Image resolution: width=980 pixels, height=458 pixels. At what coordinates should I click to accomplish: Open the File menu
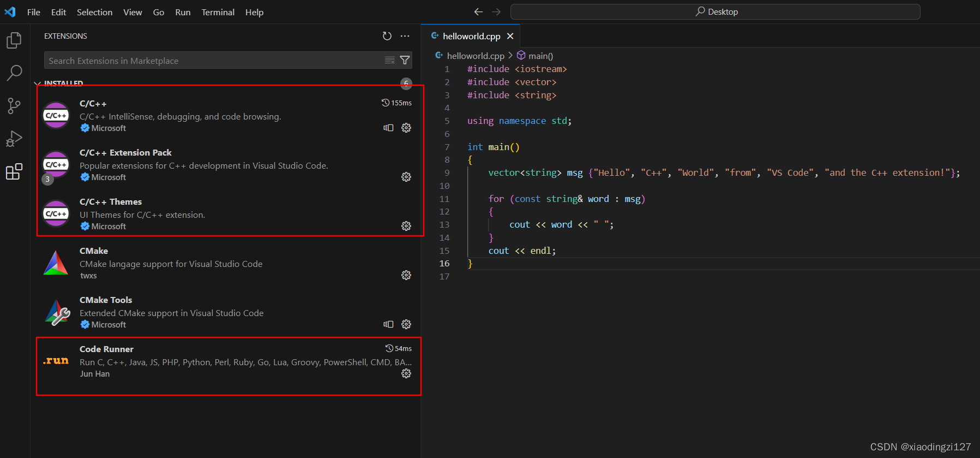coord(34,12)
